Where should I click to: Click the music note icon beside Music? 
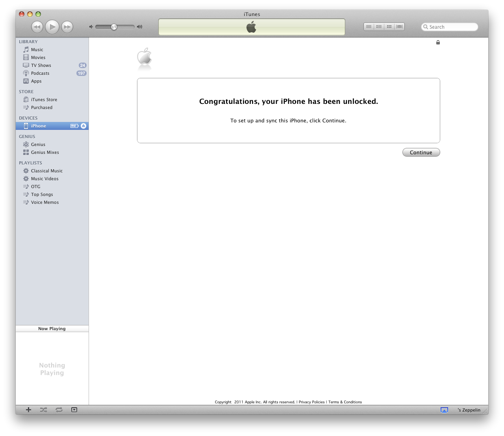[26, 50]
